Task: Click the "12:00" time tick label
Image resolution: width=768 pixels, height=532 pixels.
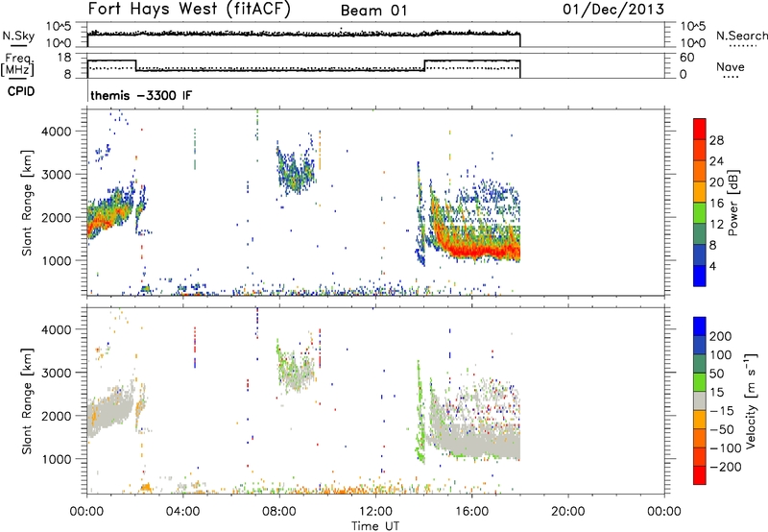Action: (x=375, y=512)
